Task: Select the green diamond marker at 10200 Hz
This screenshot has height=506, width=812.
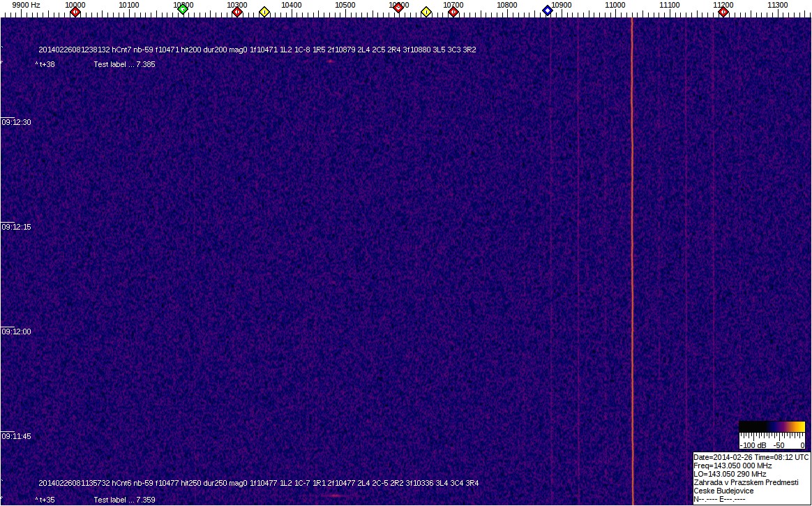Action: point(183,9)
